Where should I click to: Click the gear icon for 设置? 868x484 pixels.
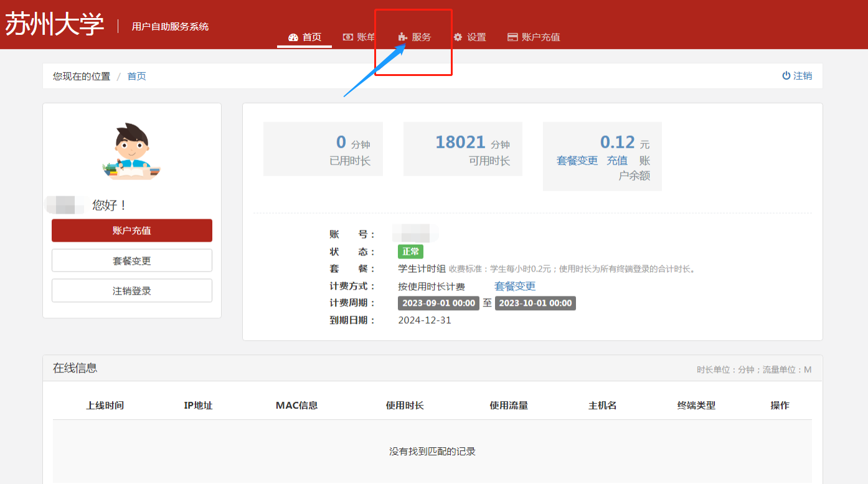pos(458,37)
